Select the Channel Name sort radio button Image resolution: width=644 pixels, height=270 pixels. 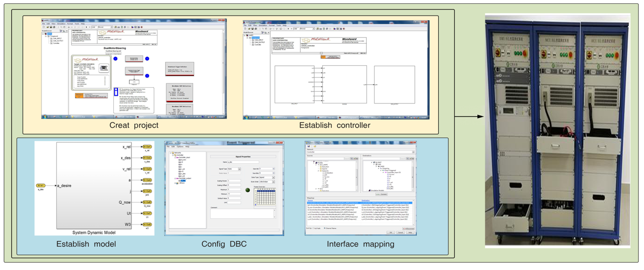pos(325,228)
